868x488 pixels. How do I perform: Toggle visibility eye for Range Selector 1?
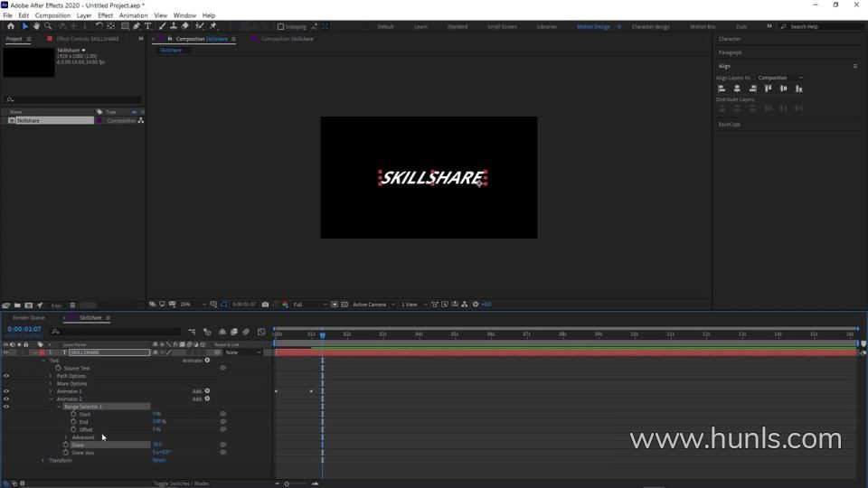pyautogui.click(x=6, y=407)
